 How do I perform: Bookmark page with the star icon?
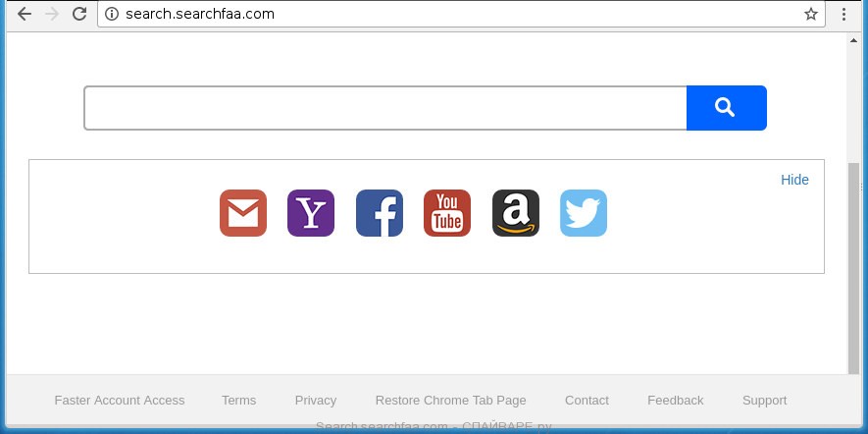click(811, 14)
